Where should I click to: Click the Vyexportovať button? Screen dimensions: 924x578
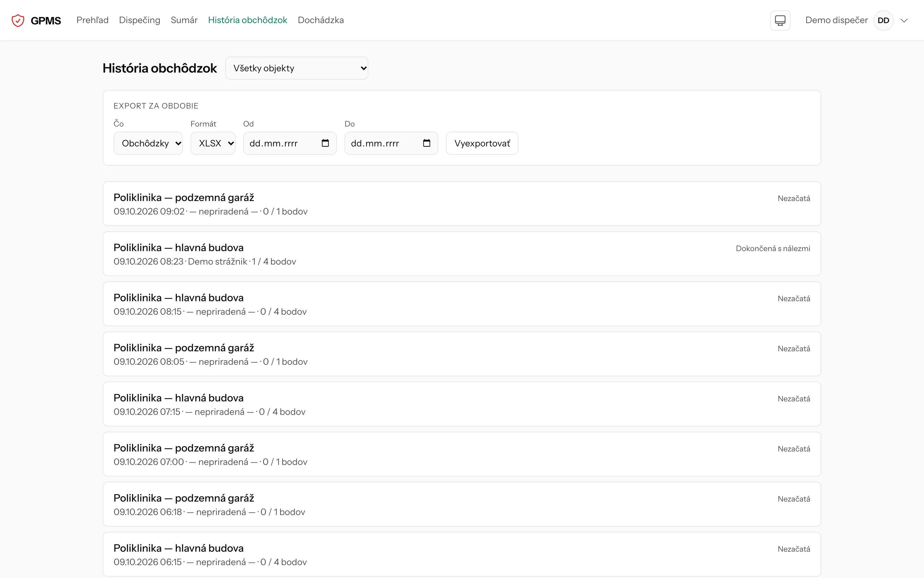[x=482, y=143]
